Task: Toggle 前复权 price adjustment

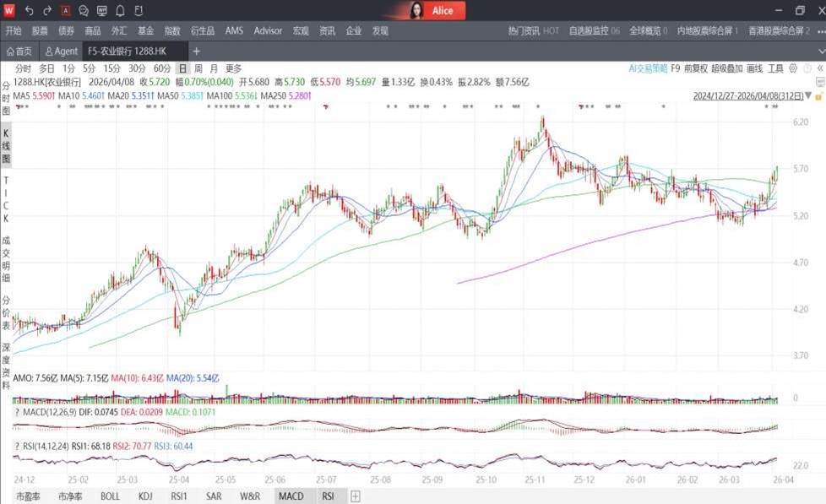Action: (x=695, y=68)
